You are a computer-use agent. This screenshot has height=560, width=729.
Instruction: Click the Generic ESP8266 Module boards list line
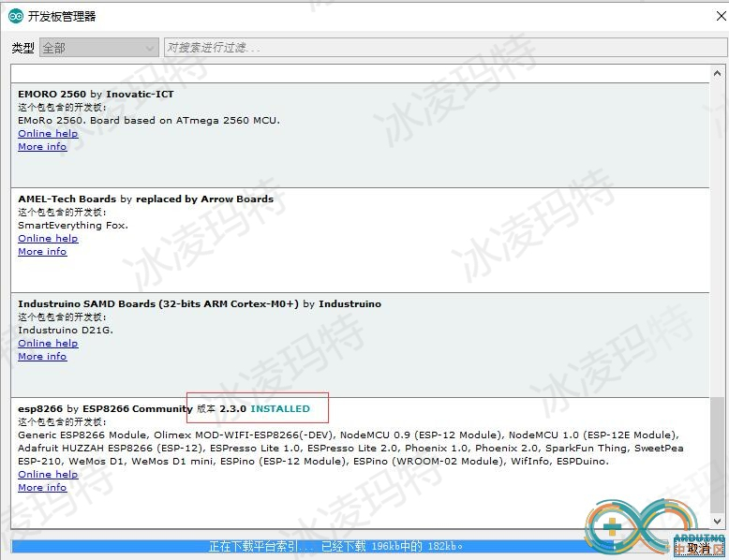coord(349,435)
